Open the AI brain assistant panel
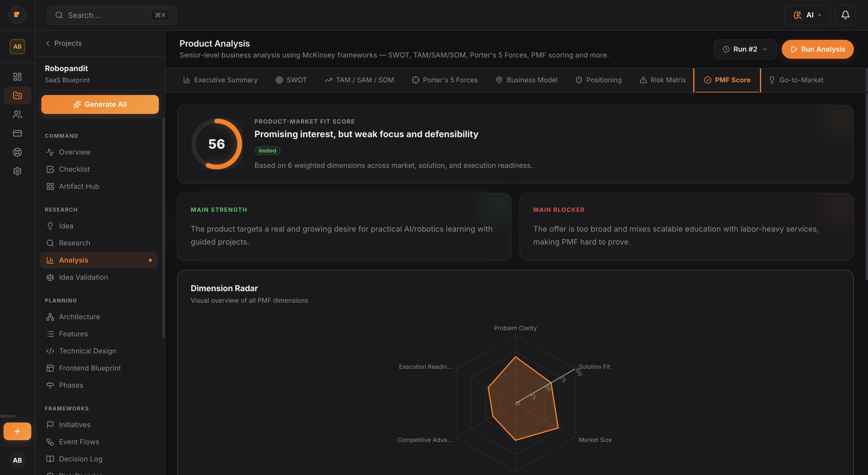The width and height of the screenshot is (868, 475). tap(807, 15)
